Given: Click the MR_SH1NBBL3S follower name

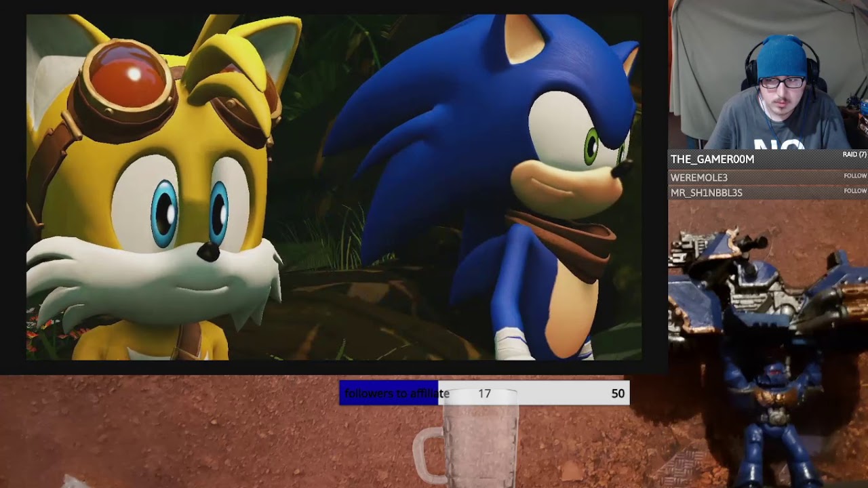Looking at the screenshot, I should pyautogui.click(x=707, y=192).
